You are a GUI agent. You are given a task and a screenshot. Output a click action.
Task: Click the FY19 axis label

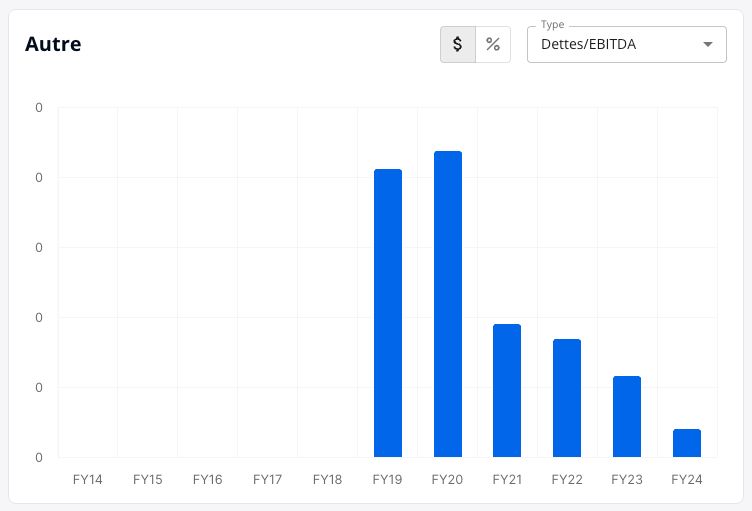[x=388, y=479]
